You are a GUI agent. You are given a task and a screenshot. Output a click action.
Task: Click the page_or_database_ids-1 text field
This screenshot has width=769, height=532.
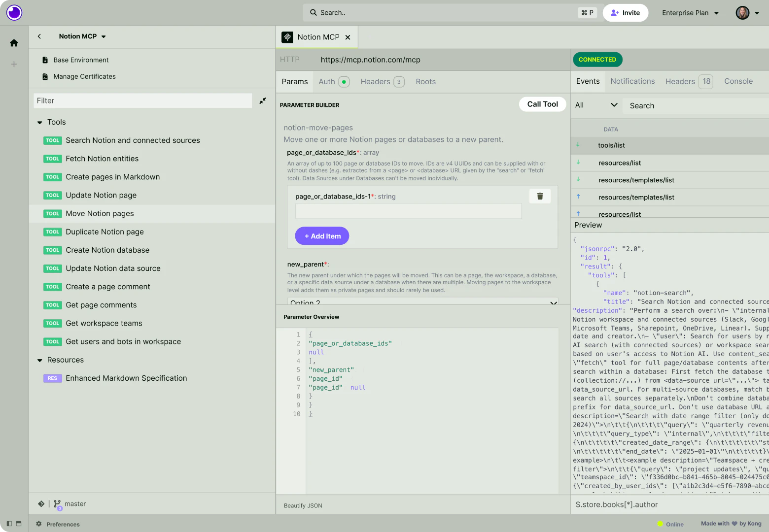[x=408, y=211]
